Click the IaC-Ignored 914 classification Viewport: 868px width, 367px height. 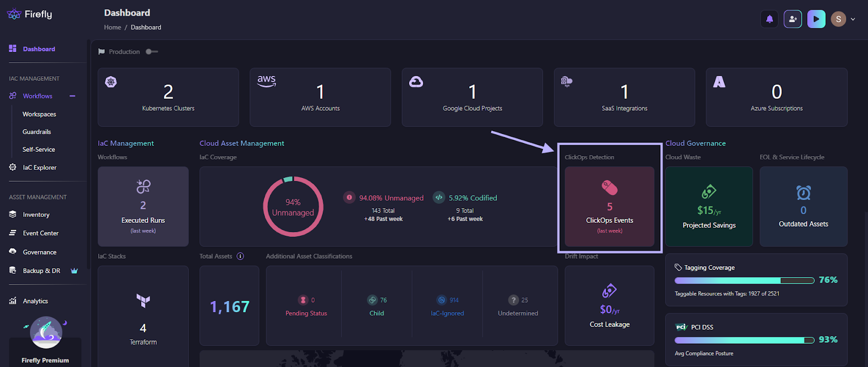point(448,306)
